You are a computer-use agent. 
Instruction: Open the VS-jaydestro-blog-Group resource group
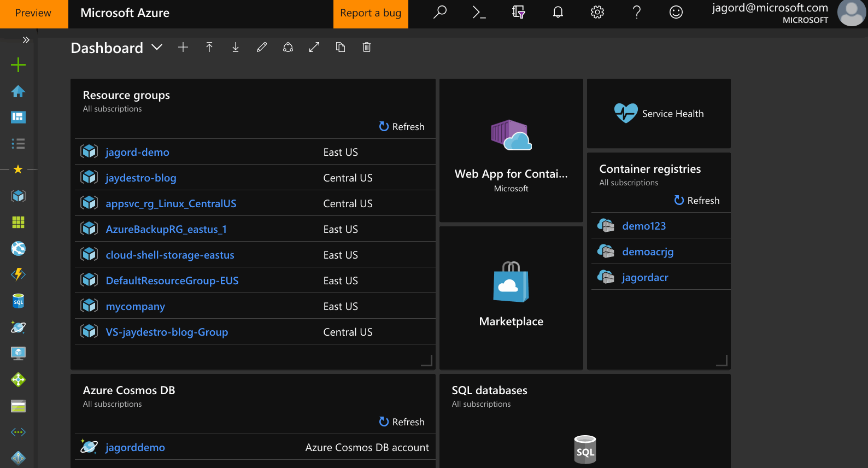pos(167,332)
